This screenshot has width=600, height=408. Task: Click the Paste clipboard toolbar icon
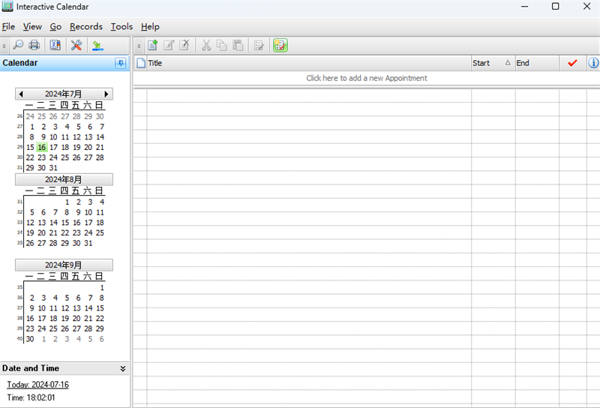[x=237, y=45]
